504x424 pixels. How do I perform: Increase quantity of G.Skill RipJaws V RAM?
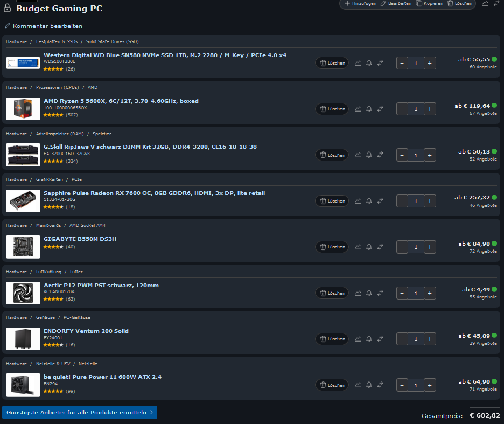click(x=430, y=155)
